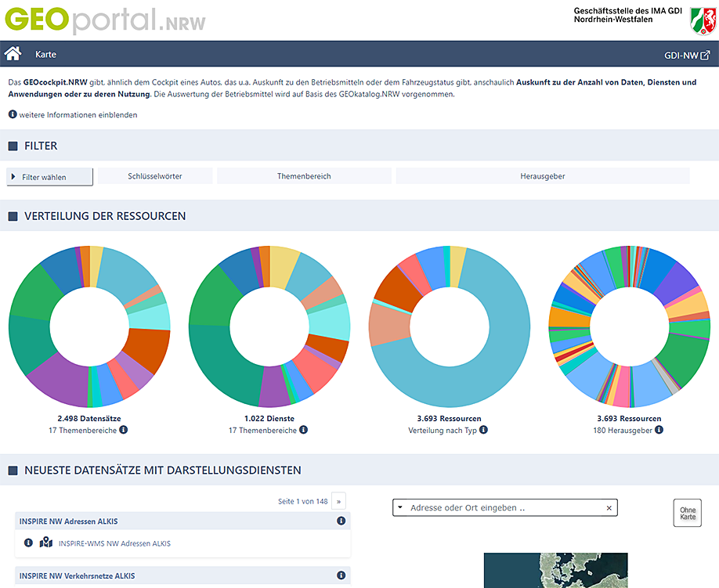Click the map preview image
The width and height of the screenshot is (719, 588).
pyautogui.click(x=556, y=570)
